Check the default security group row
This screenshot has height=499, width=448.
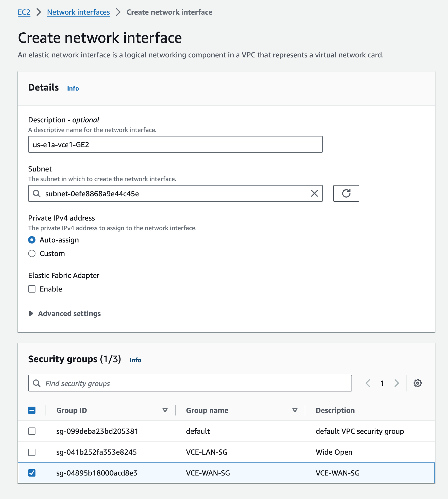click(x=32, y=431)
